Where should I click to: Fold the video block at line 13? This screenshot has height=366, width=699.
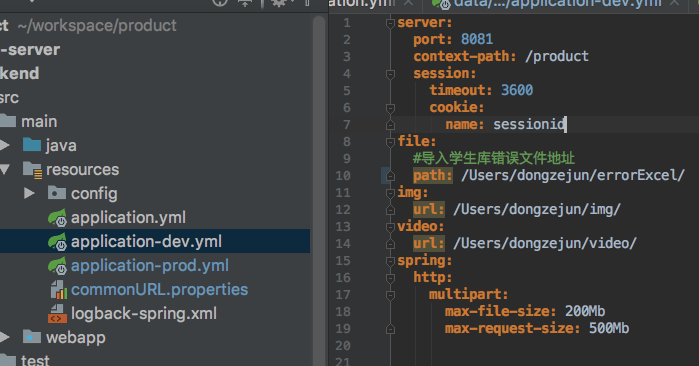(x=390, y=227)
